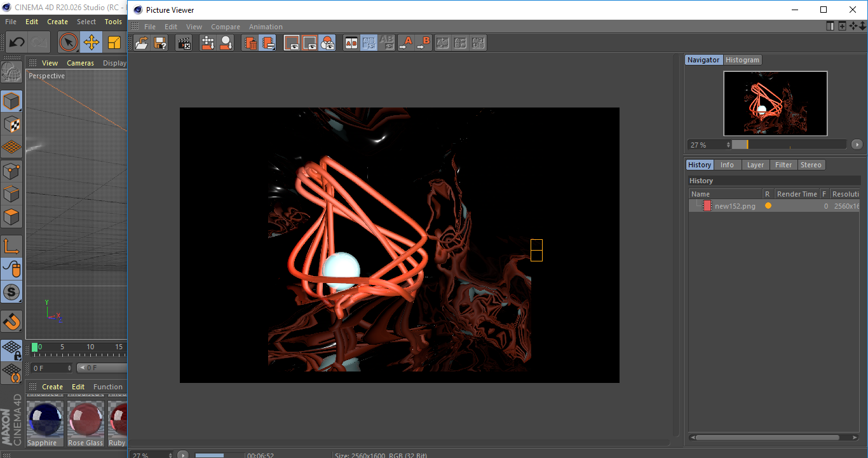Click the Render Time column header
This screenshot has height=458, width=868.
[797, 194]
